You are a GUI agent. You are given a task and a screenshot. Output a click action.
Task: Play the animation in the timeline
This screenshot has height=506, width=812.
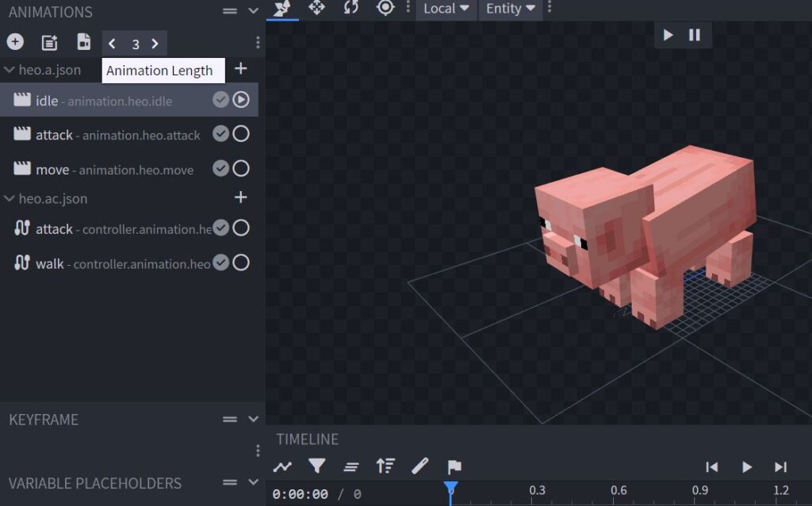[x=747, y=467]
